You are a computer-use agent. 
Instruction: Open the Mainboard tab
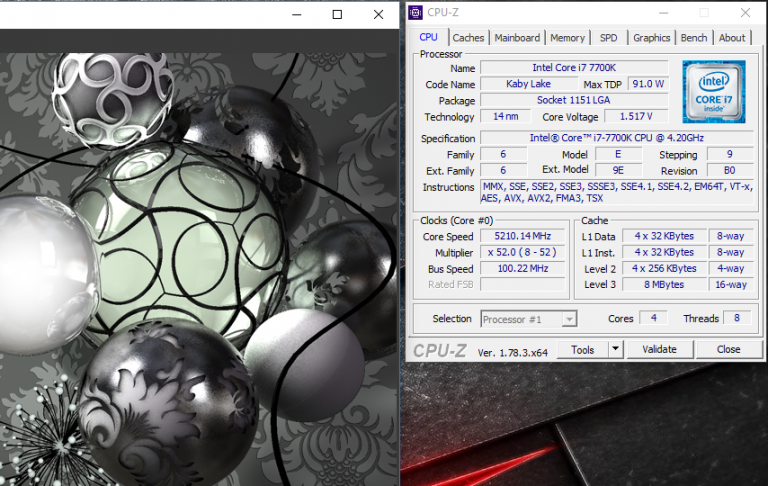click(x=517, y=38)
